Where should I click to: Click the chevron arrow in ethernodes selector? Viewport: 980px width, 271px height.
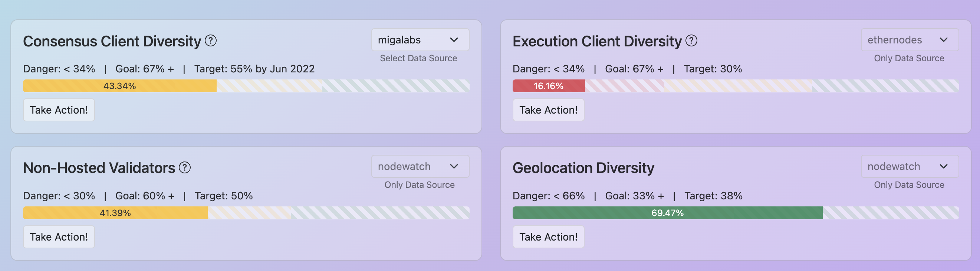click(943, 40)
